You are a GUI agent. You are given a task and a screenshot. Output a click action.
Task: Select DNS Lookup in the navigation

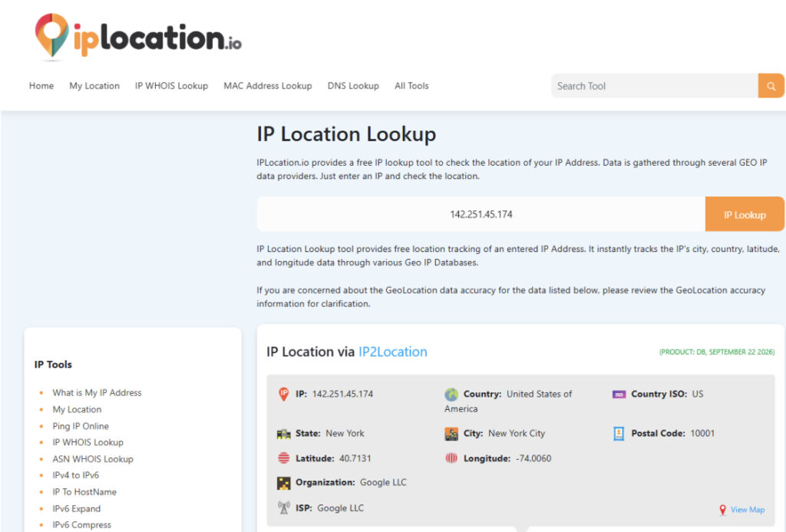(353, 86)
